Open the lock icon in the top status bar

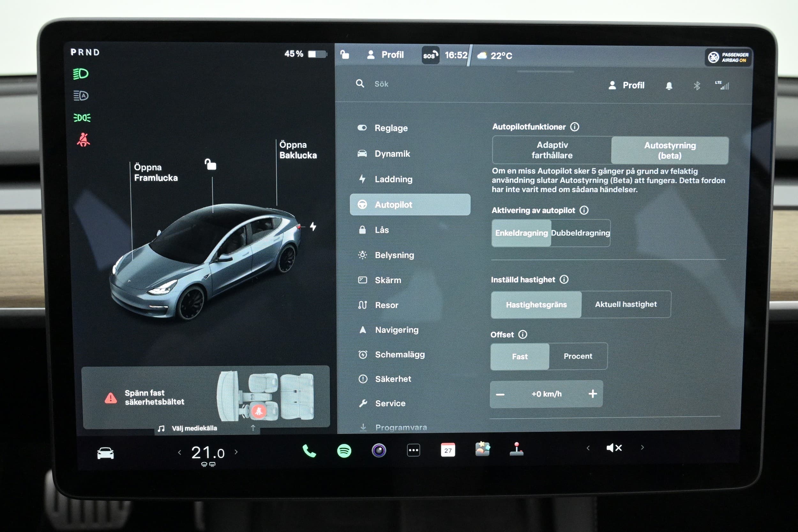(x=345, y=54)
